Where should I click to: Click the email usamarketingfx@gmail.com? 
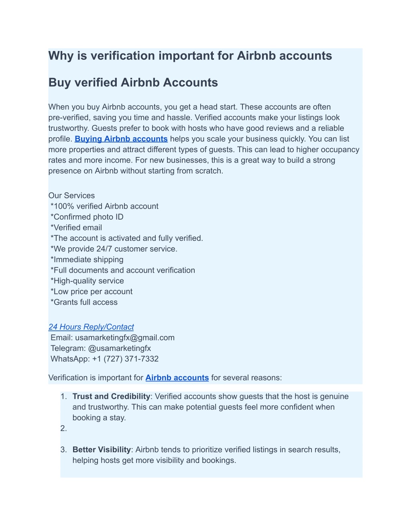[x=125, y=338]
